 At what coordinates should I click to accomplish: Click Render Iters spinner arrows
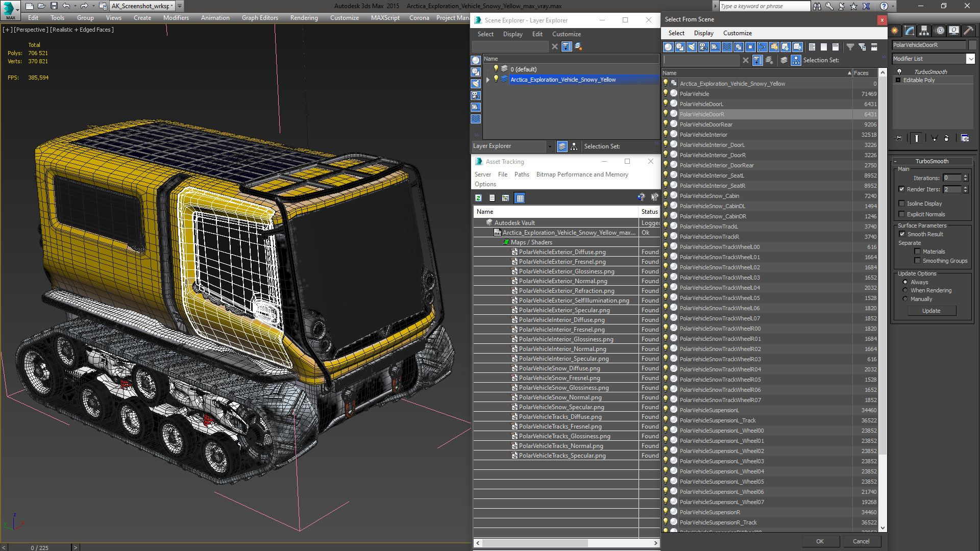pos(965,189)
